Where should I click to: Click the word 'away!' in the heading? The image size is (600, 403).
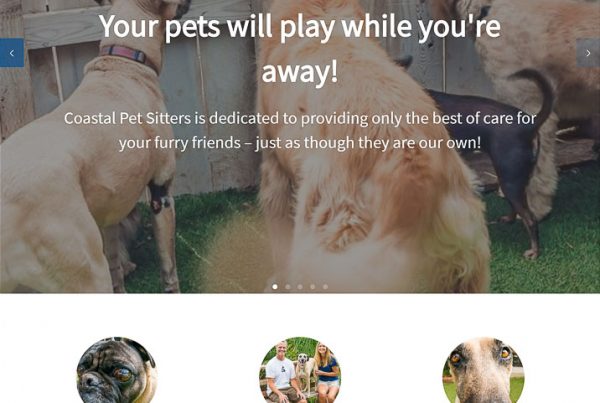[300, 72]
